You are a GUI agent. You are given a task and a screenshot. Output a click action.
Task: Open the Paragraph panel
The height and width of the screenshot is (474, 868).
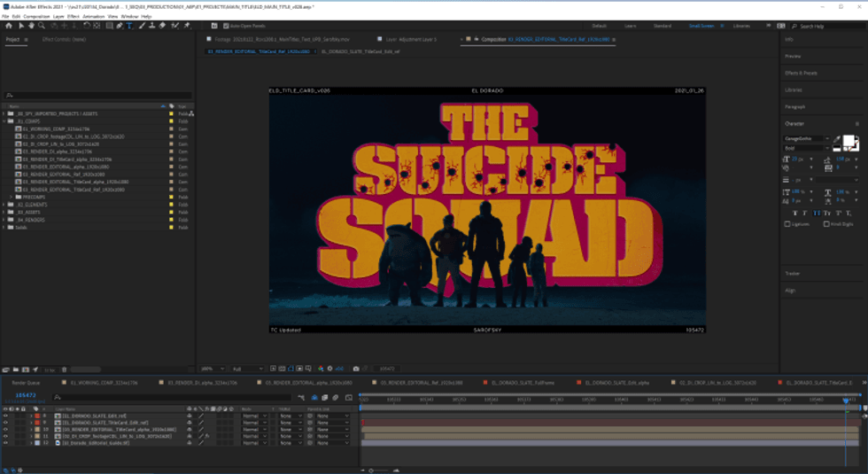[795, 107]
